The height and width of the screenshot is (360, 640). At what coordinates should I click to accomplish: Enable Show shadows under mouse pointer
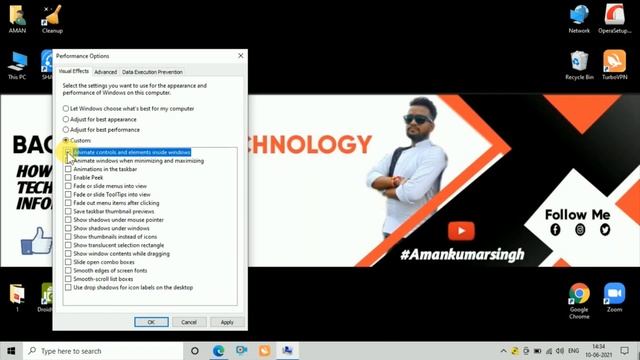coord(68,220)
